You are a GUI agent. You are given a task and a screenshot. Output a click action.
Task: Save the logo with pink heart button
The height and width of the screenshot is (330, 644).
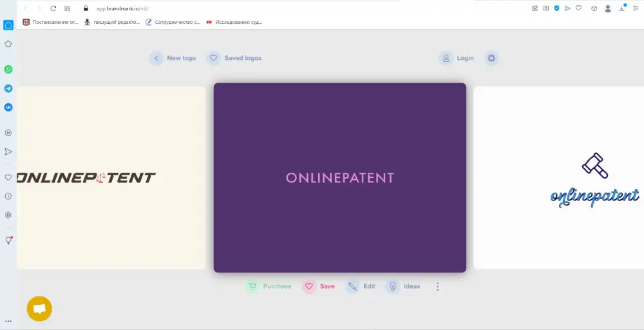[x=309, y=286]
